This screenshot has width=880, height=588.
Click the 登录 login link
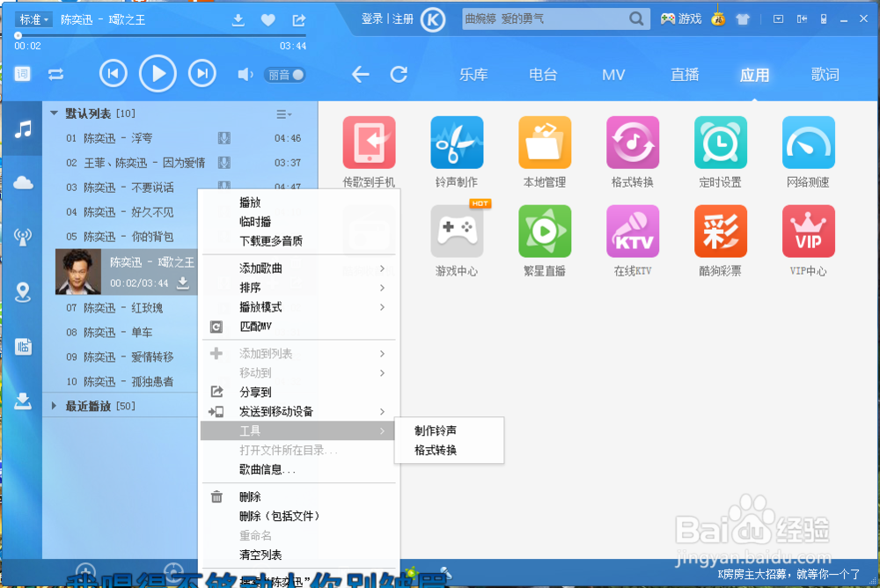click(x=372, y=19)
